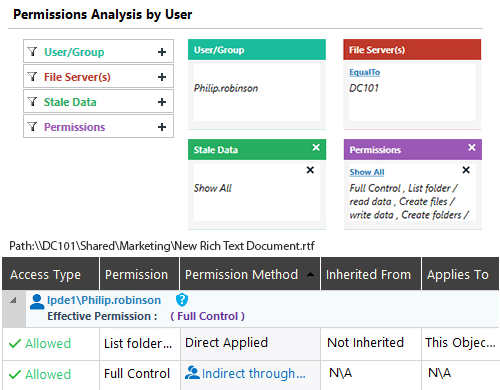Open the EqualTo operator link
The image size is (500, 390).
click(x=365, y=72)
